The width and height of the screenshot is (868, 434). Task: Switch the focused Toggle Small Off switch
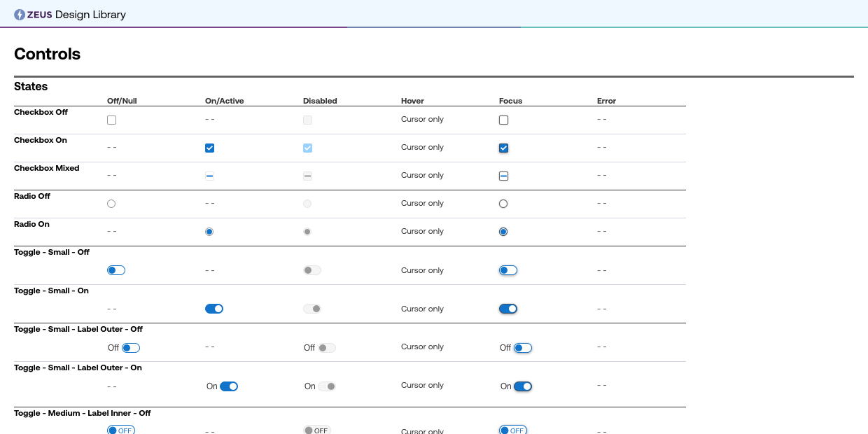tap(508, 270)
